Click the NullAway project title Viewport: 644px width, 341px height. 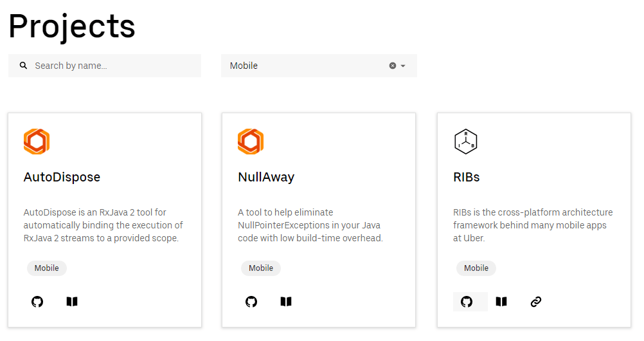click(x=266, y=177)
